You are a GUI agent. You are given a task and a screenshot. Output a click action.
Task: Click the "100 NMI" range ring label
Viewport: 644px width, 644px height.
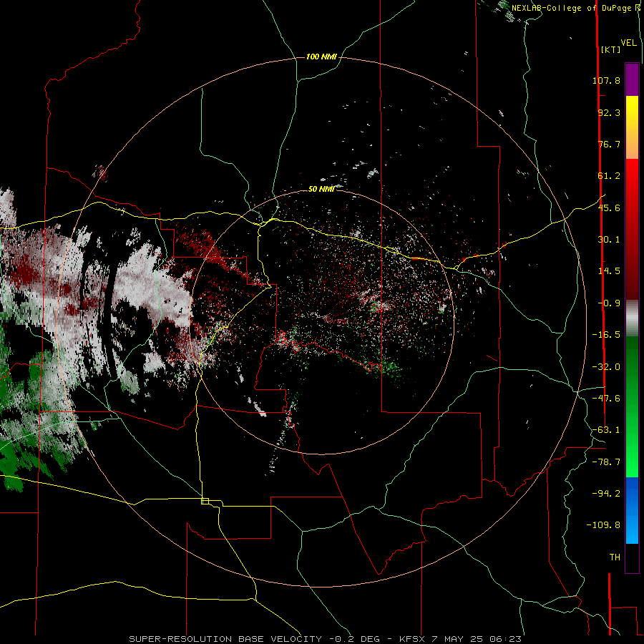click(x=321, y=57)
